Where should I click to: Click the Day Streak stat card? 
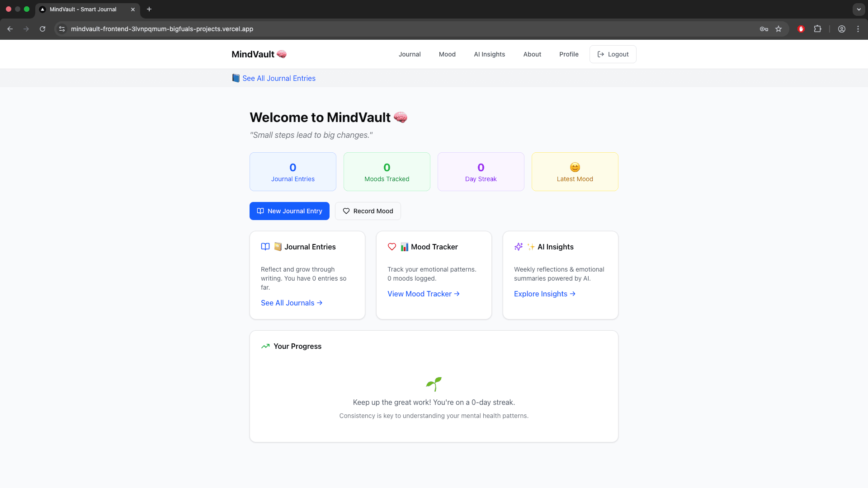pos(481,172)
